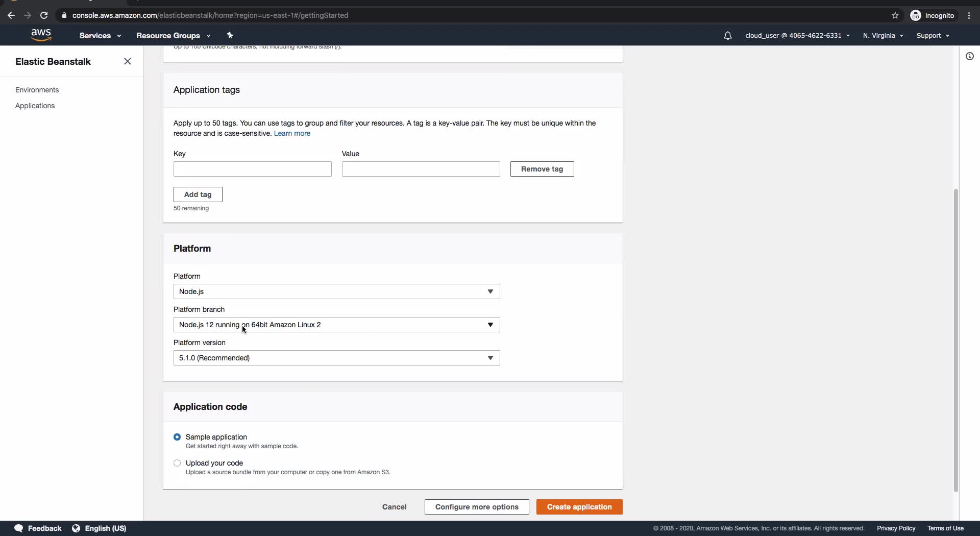Click the browser address bar URL
Screen dimensions: 980x536
tap(210, 15)
